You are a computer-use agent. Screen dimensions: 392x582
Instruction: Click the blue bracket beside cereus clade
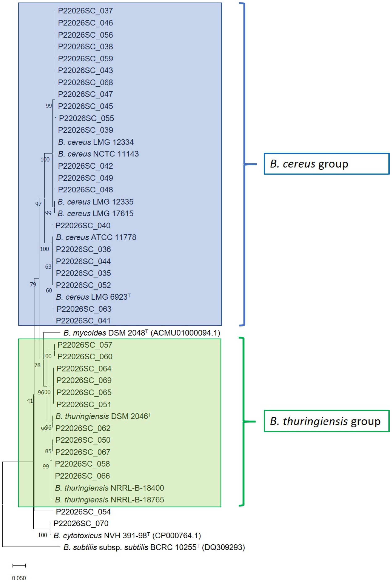[244, 164]
